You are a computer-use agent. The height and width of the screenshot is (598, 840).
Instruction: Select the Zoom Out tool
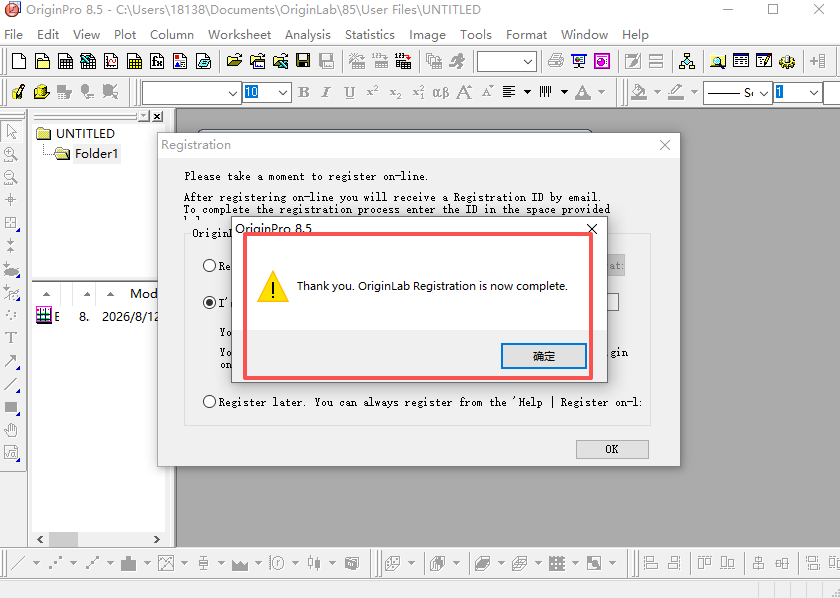click(x=11, y=177)
